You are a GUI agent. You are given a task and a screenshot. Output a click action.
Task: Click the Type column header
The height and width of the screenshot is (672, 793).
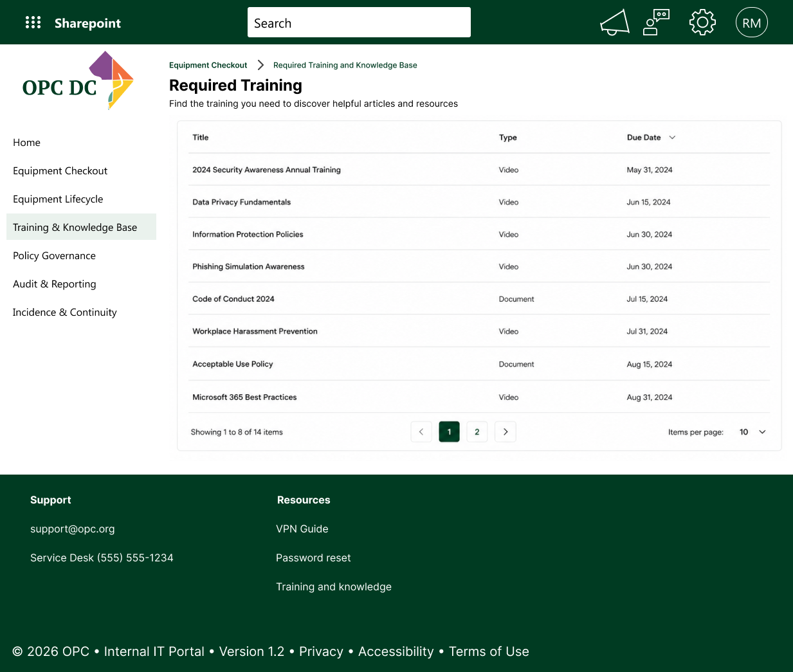pos(507,138)
